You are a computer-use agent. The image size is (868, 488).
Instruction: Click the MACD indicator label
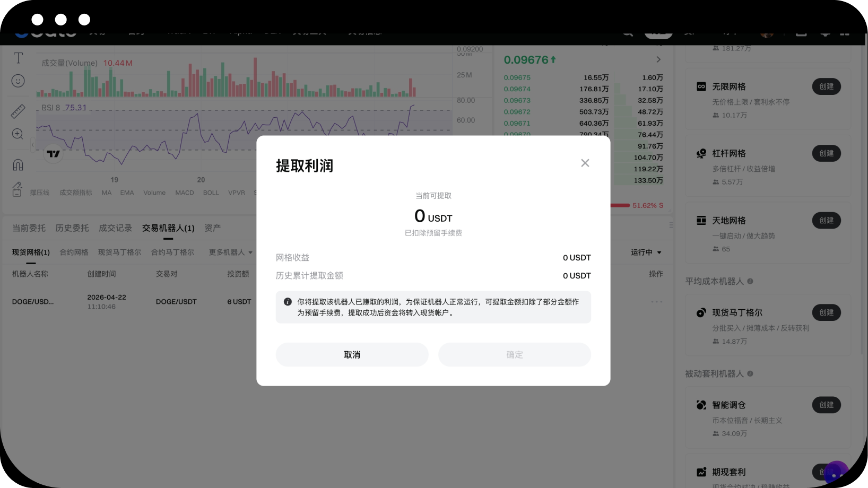coord(185,193)
